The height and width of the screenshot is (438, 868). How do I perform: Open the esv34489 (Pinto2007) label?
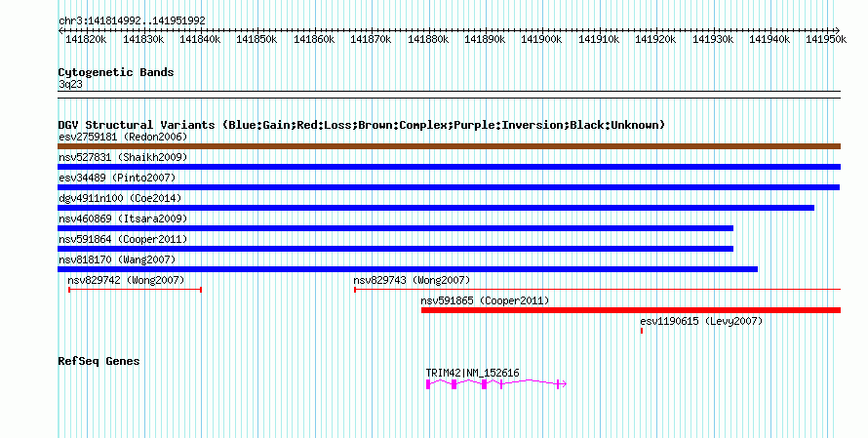pyautogui.click(x=117, y=178)
